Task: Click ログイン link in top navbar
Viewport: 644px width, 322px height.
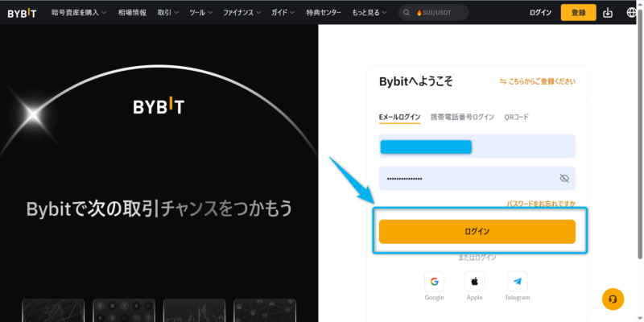Action: tap(540, 13)
